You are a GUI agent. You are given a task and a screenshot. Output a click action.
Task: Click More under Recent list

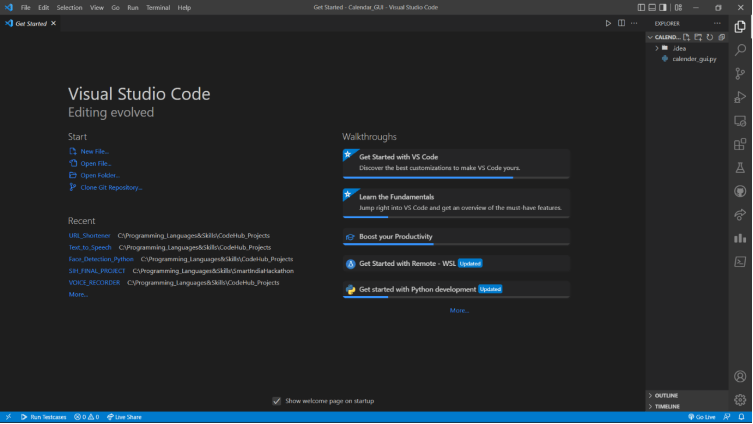[78, 294]
